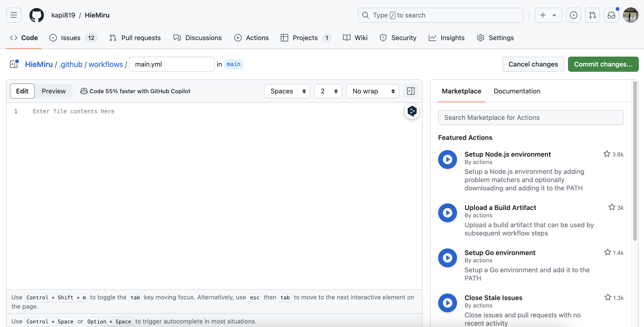Collapse the Marketplace help side panel
The image size is (644, 327).
tap(411, 91)
